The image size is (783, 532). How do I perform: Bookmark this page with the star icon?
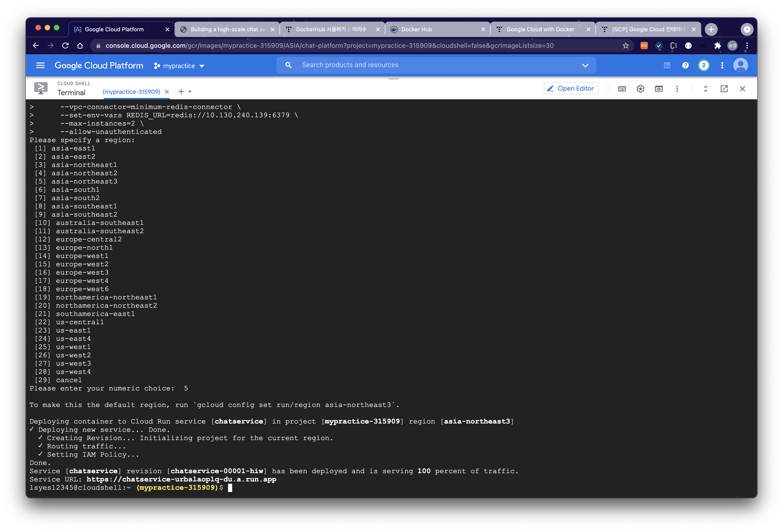pyautogui.click(x=626, y=46)
